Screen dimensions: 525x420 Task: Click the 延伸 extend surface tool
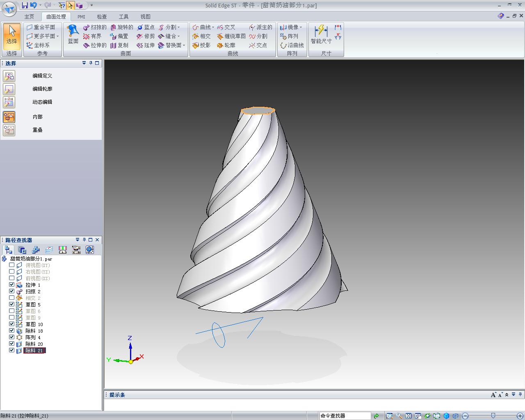coord(146,45)
